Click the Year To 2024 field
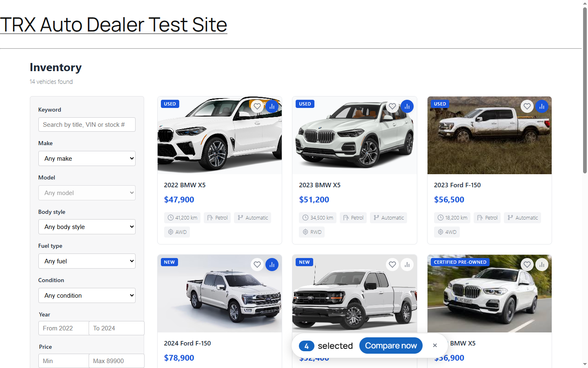 (x=116, y=328)
